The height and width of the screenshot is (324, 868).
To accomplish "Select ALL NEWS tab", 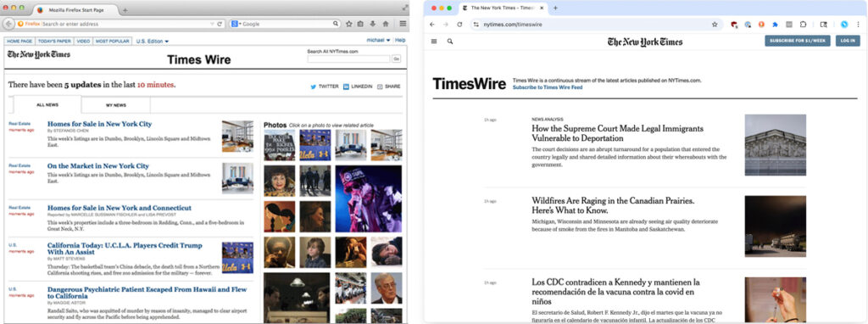I will (47, 104).
